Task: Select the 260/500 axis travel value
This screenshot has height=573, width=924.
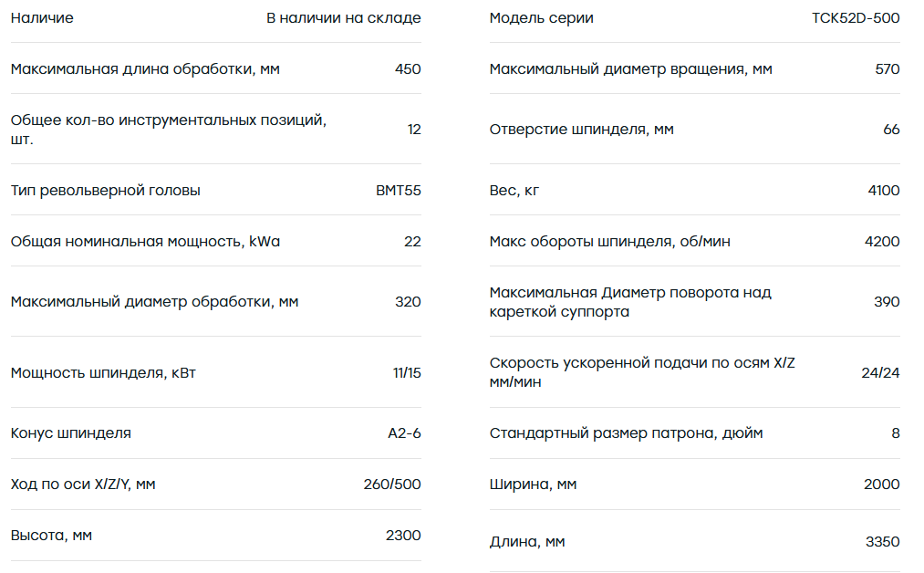Action: point(392,484)
